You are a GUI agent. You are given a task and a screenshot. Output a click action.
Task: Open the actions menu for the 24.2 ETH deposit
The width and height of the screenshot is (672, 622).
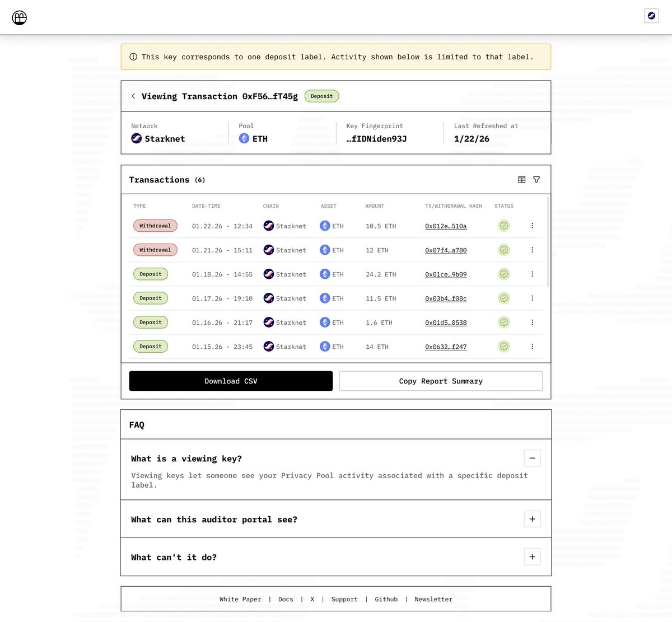tap(532, 274)
